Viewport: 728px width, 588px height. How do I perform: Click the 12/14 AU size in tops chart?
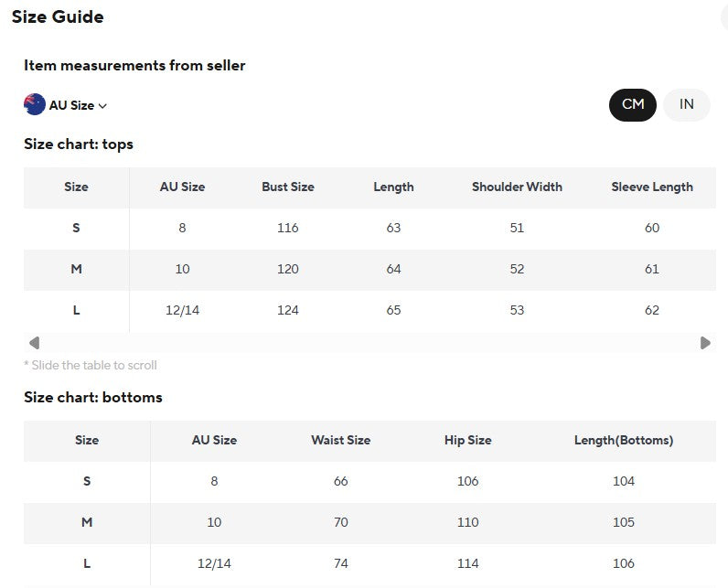pyautogui.click(x=183, y=311)
